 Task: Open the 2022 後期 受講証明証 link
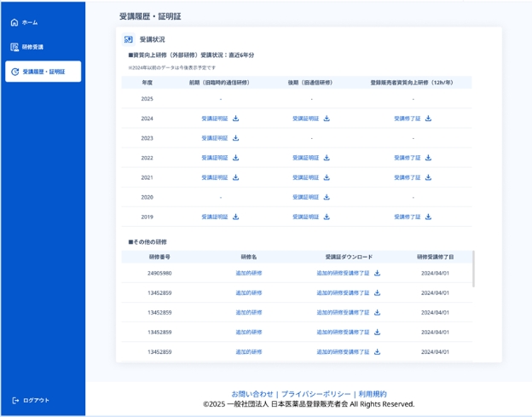306,158
